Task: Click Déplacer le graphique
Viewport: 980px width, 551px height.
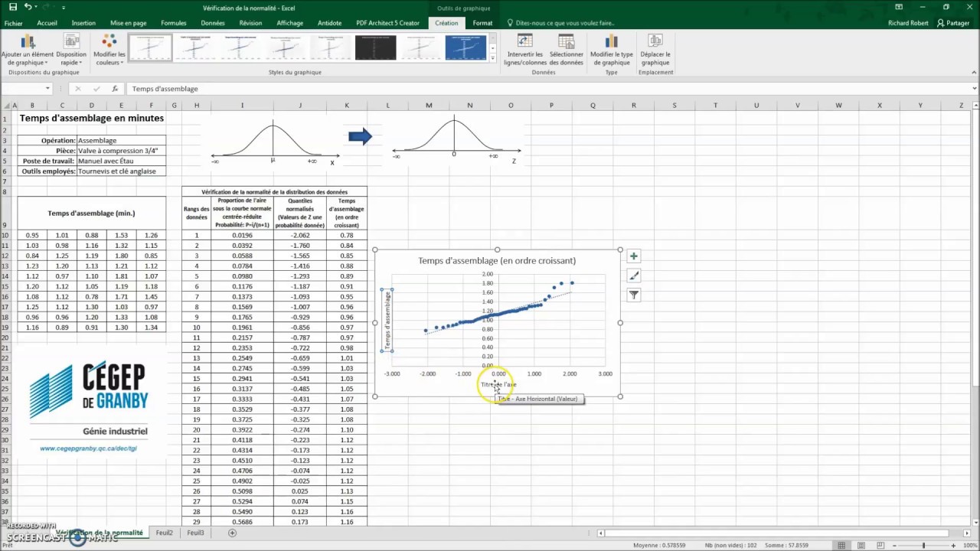Action: click(x=655, y=50)
